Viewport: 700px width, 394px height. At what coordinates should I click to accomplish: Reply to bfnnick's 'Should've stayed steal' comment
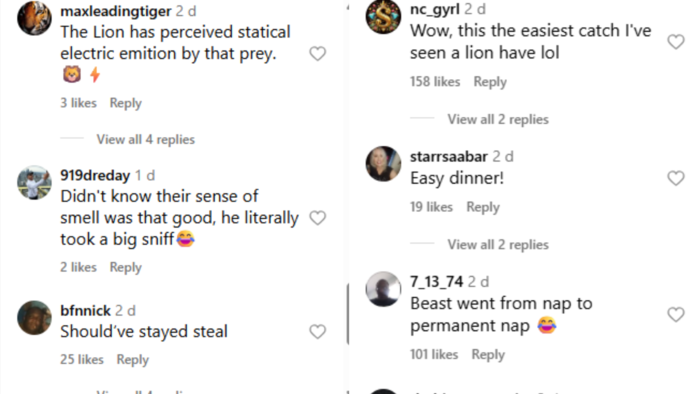(133, 360)
